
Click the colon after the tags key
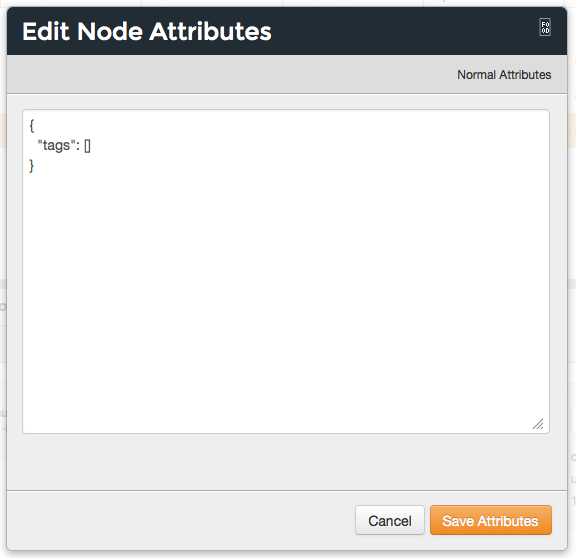(78, 146)
